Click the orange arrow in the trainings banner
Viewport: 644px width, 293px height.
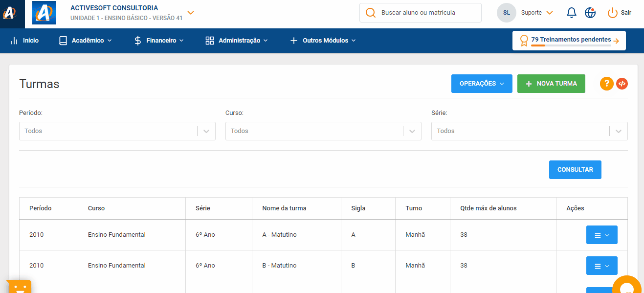616,41
